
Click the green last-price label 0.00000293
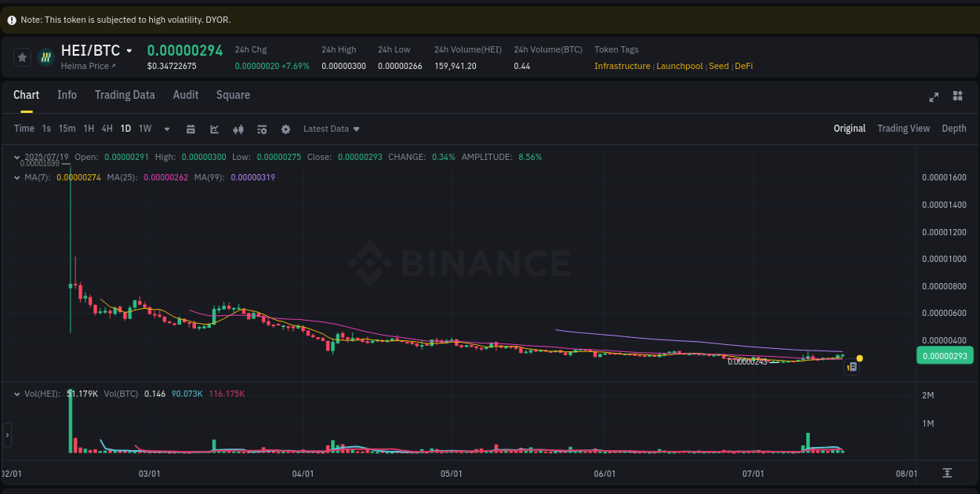click(945, 355)
